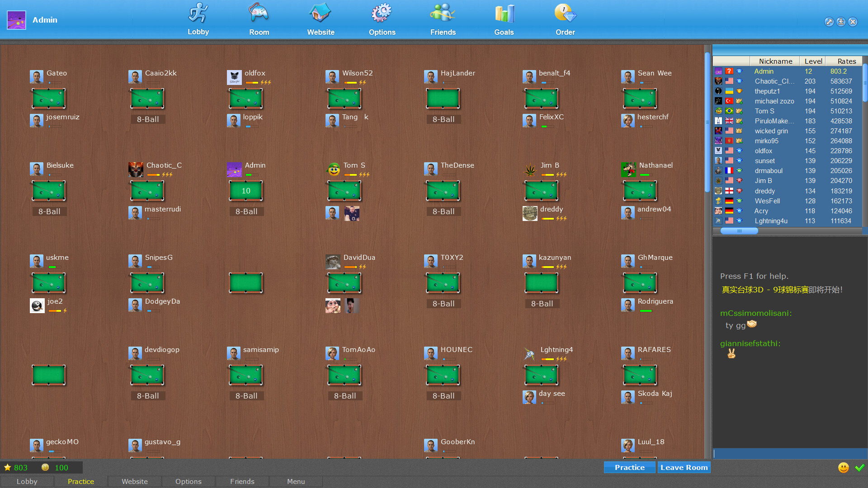
Task: Watch the table of uskme and joe2
Action: (x=49, y=283)
